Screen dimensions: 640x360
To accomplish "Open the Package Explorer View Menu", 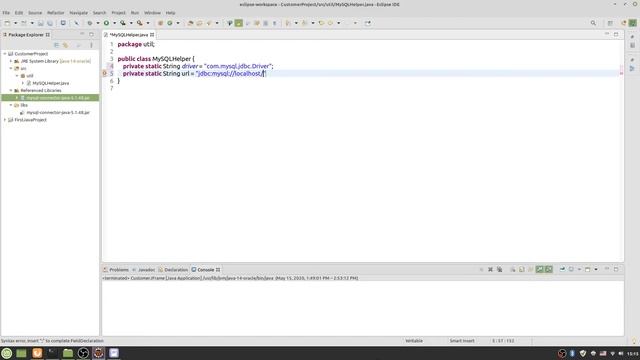I will coord(91,45).
